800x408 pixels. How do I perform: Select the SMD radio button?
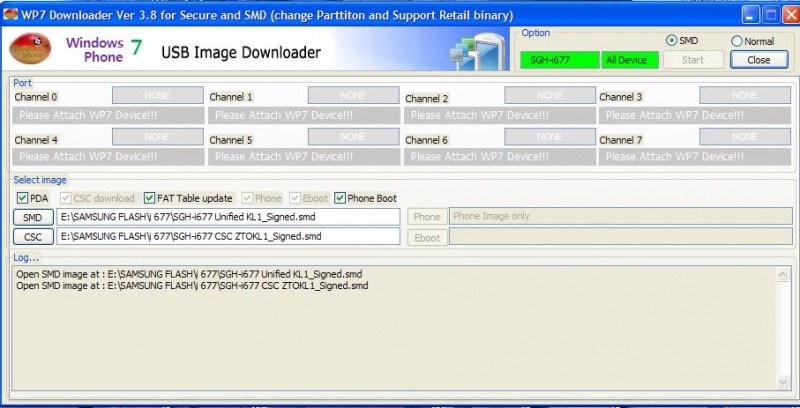click(x=671, y=40)
